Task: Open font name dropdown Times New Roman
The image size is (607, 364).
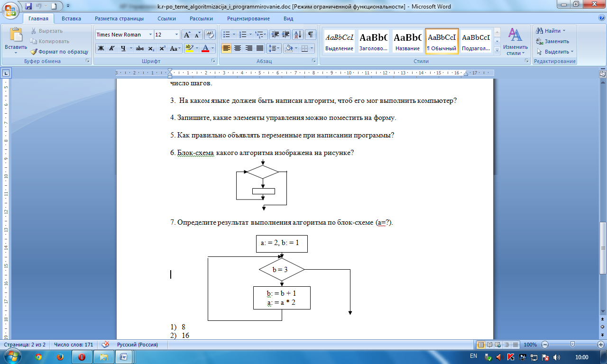Action: (150, 35)
